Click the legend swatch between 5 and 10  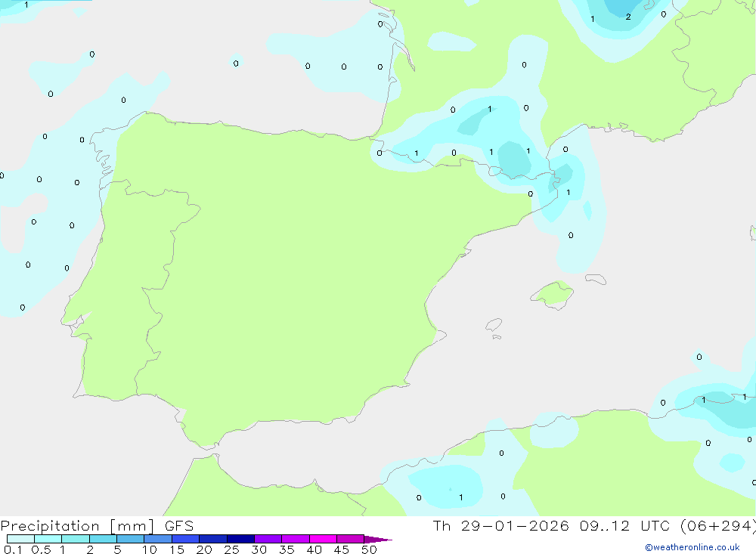pyautogui.click(x=130, y=539)
